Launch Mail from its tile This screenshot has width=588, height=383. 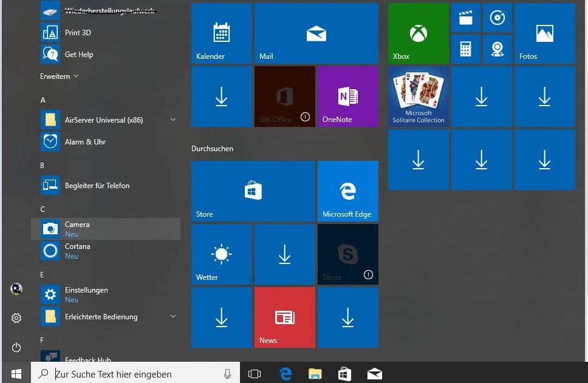click(316, 33)
